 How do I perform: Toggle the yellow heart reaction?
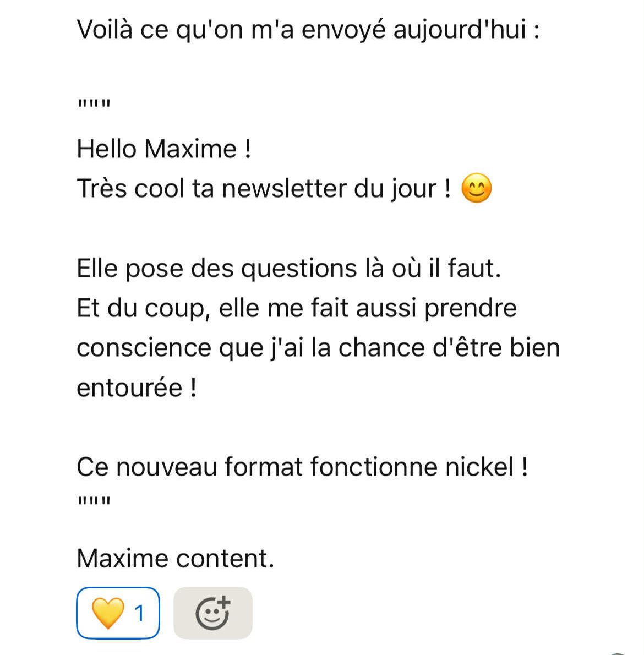118,613
